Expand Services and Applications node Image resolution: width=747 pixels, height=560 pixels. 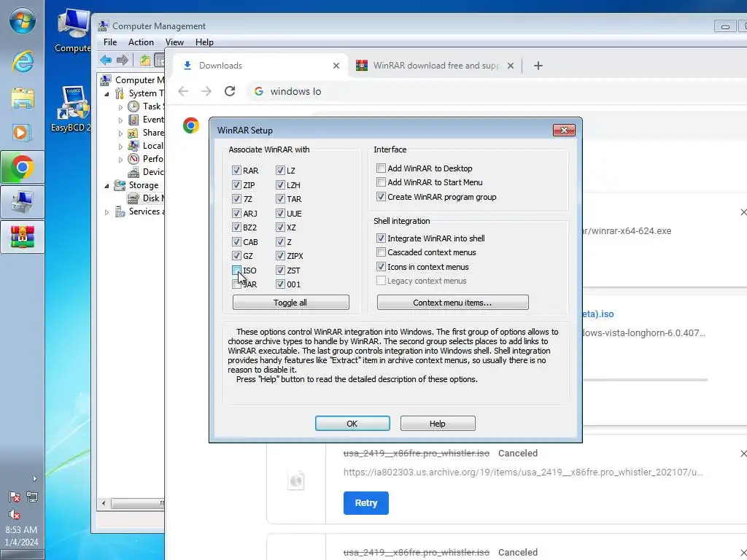(x=107, y=212)
